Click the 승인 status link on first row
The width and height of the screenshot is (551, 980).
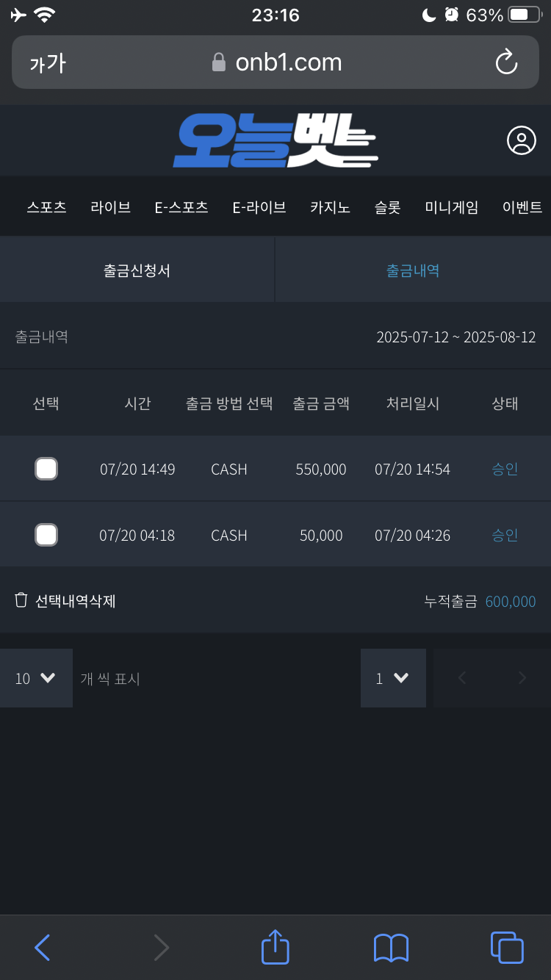505,468
